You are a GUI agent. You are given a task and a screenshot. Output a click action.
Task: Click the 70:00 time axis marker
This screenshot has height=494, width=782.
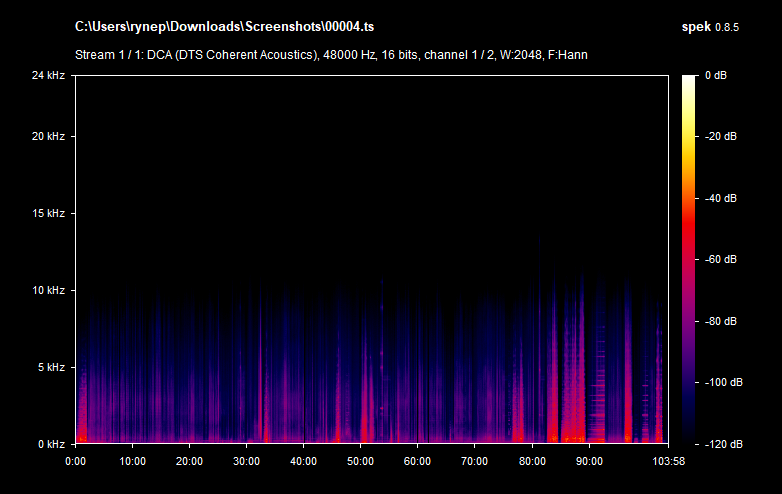[474, 461]
